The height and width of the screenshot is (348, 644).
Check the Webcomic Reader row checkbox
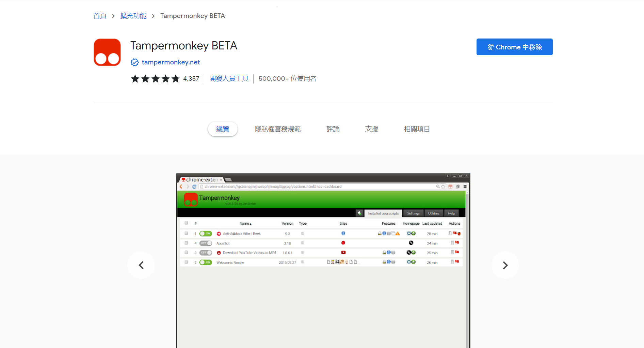pos(186,262)
